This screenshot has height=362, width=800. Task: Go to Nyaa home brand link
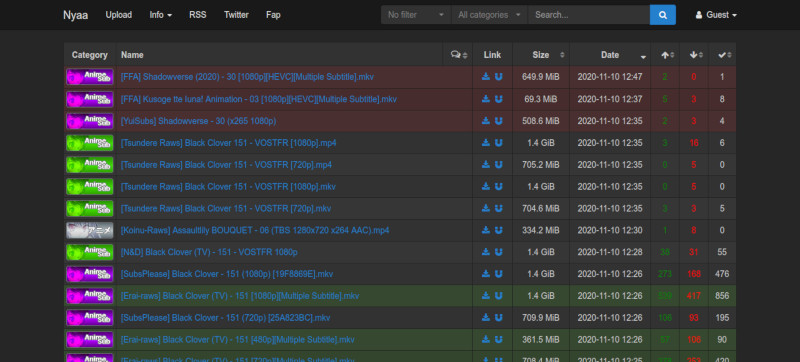76,15
